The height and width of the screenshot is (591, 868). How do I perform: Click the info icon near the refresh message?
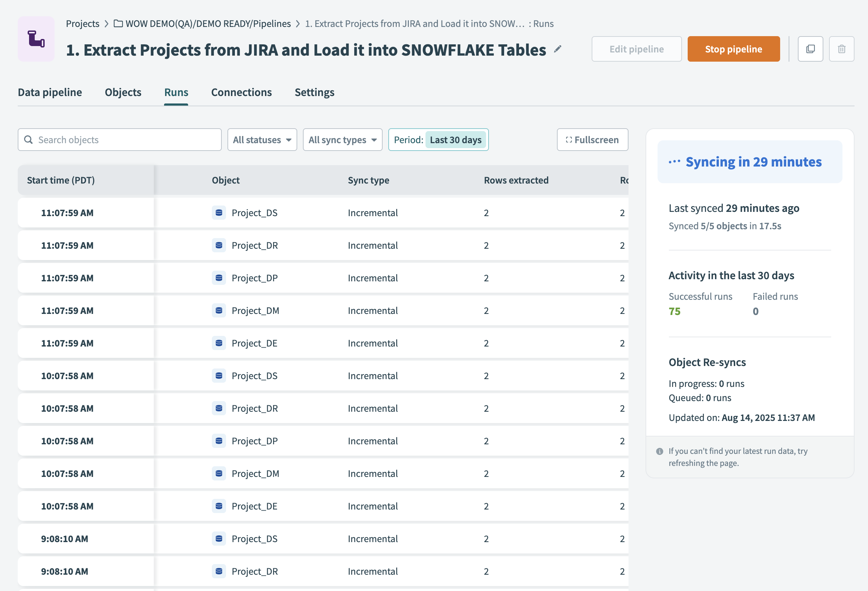click(660, 451)
